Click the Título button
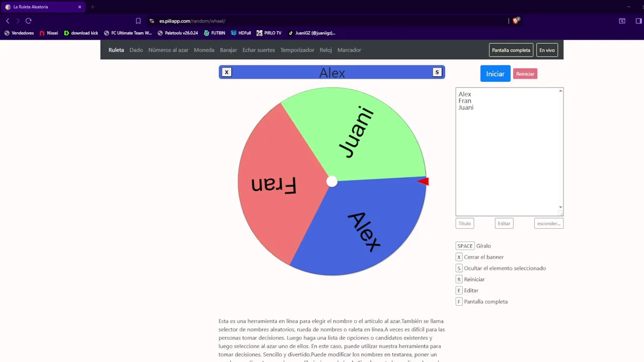 (x=465, y=224)
